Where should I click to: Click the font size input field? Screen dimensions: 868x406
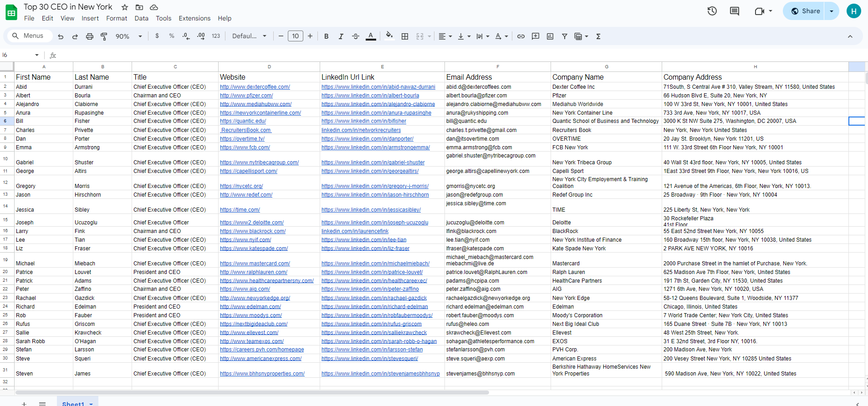tap(296, 36)
